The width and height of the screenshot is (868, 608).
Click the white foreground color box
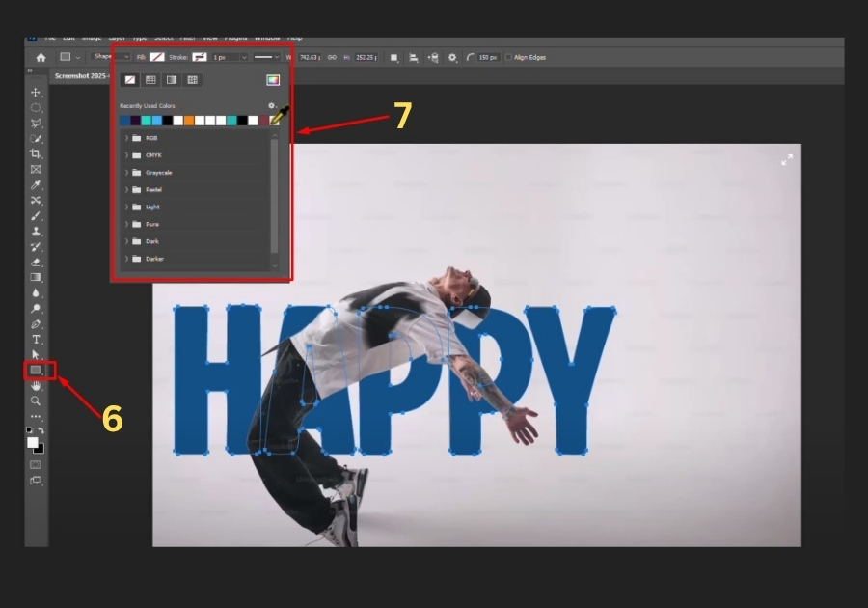coord(33,442)
